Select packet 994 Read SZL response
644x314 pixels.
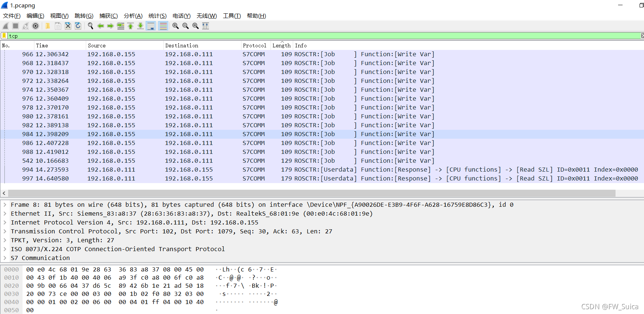click(322, 170)
